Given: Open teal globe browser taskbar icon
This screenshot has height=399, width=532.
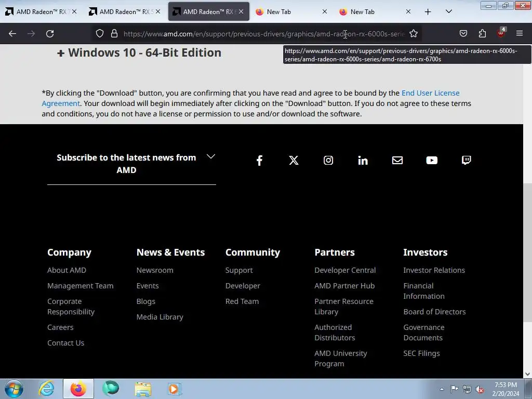Looking at the screenshot, I should 111,389.
